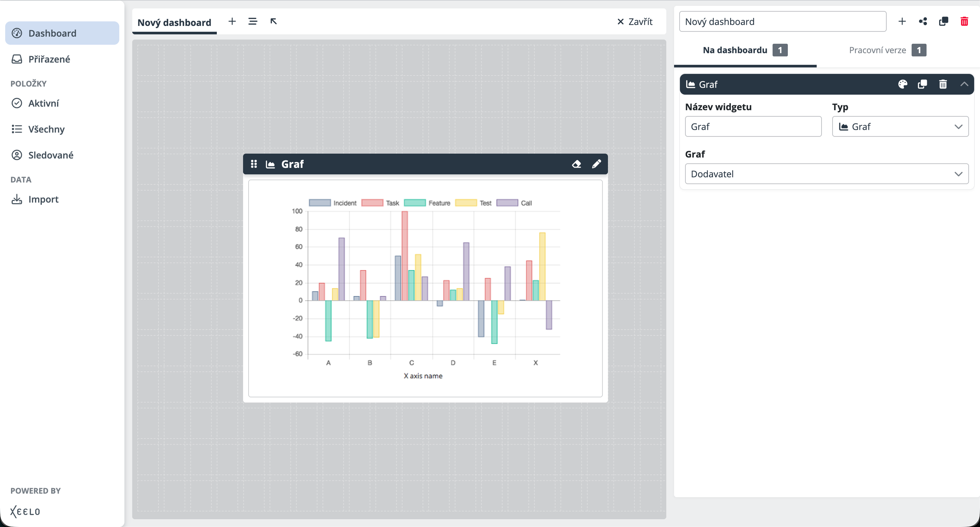980x527 pixels.
Task: Open the Typ dropdown showing Graf
Action: click(x=900, y=126)
